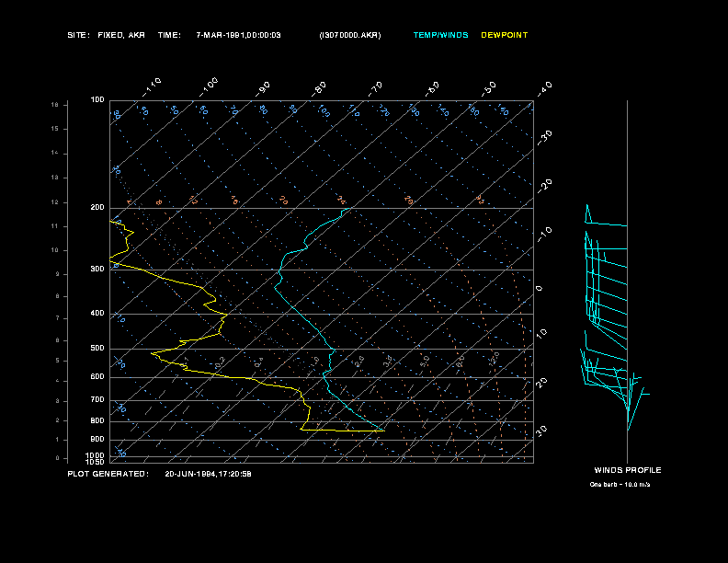
Task: Click the cyan TEMP/WINDS legend label
Action: (x=440, y=35)
